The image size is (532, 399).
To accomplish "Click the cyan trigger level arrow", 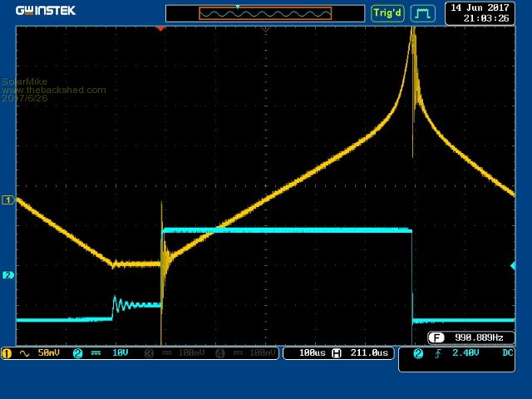I will point(513,266).
